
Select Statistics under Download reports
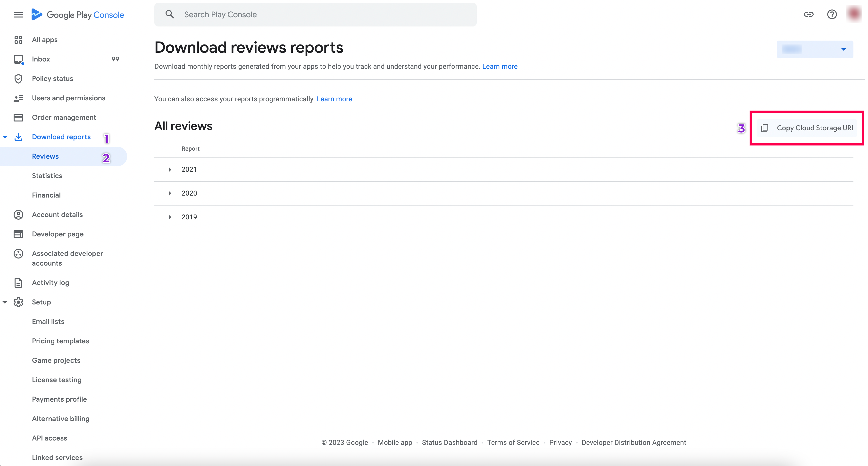coord(47,176)
